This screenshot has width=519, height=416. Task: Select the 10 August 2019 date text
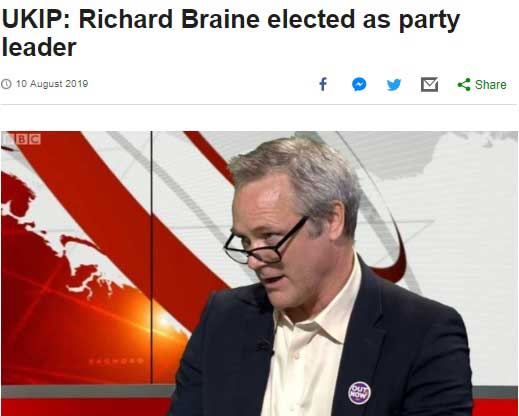tap(52, 84)
